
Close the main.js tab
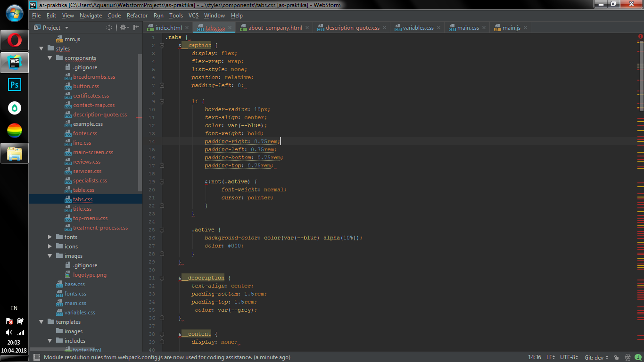[526, 28]
